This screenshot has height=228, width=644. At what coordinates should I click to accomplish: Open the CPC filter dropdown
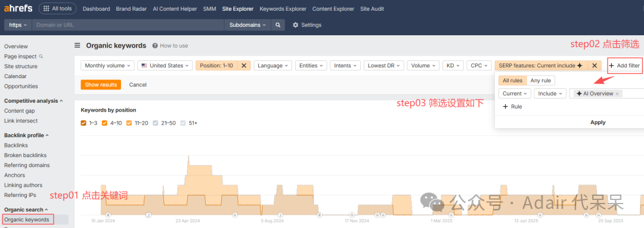(x=479, y=65)
